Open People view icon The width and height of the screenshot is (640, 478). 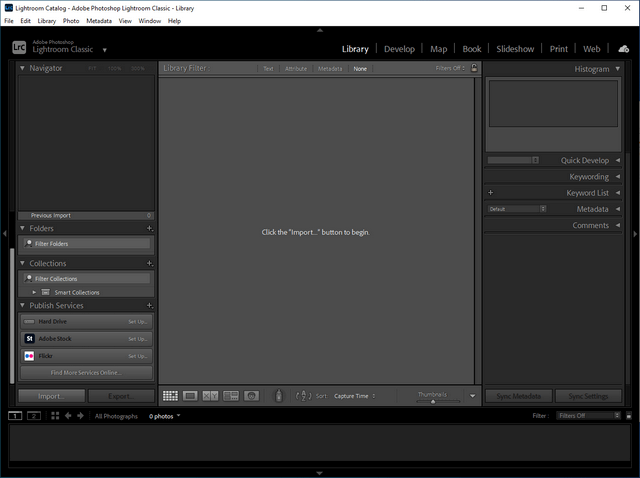point(251,396)
